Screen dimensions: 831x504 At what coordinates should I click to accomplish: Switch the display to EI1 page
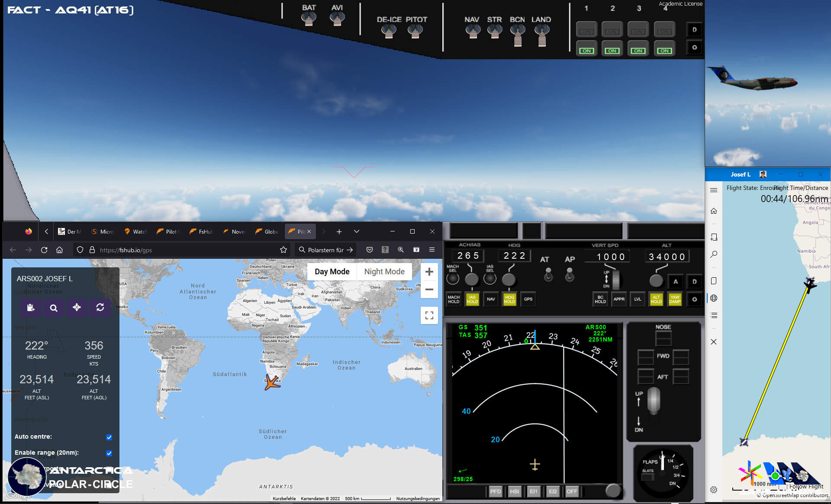click(x=533, y=491)
